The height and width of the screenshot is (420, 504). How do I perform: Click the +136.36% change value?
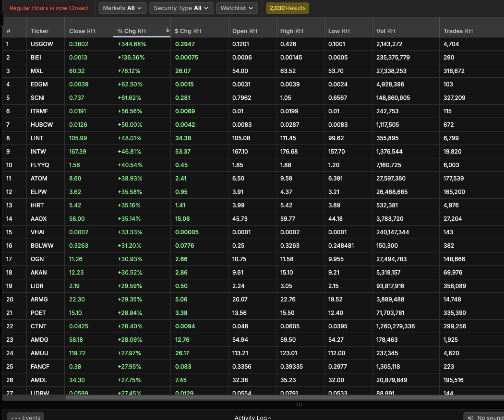click(x=131, y=58)
